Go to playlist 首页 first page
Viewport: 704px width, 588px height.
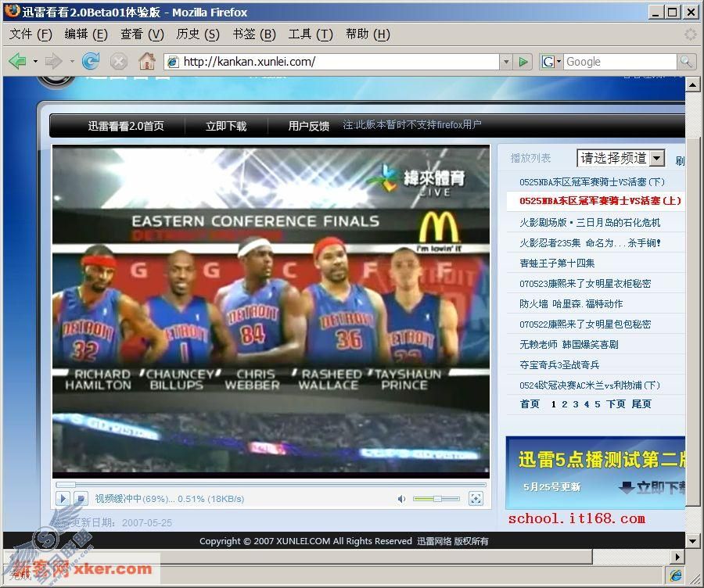pos(530,404)
